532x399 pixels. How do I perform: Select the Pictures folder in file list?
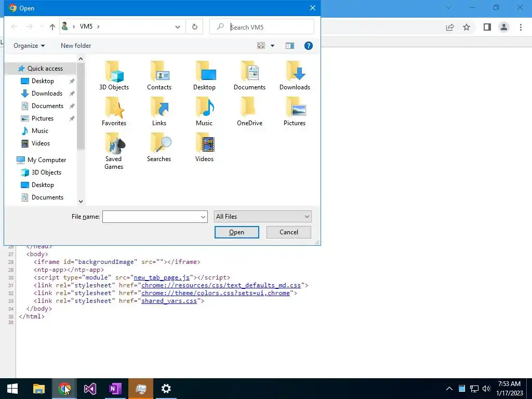(x=295, y=112)
